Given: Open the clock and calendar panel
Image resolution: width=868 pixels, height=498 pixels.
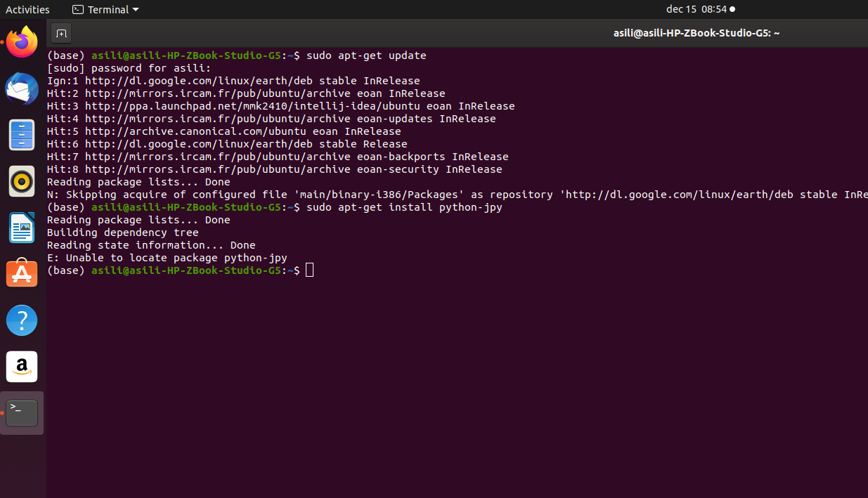Looking at the screenshot, I should click(700, 10).
